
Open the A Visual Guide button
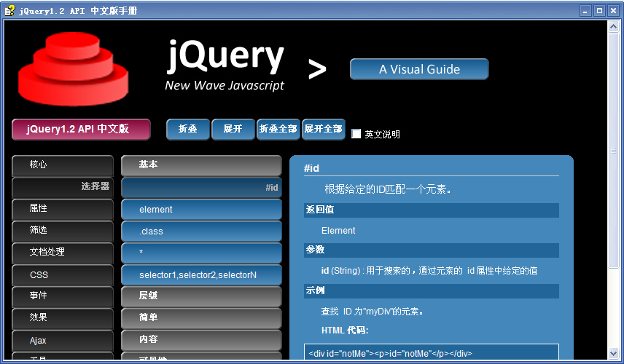[x=419, y=69]
